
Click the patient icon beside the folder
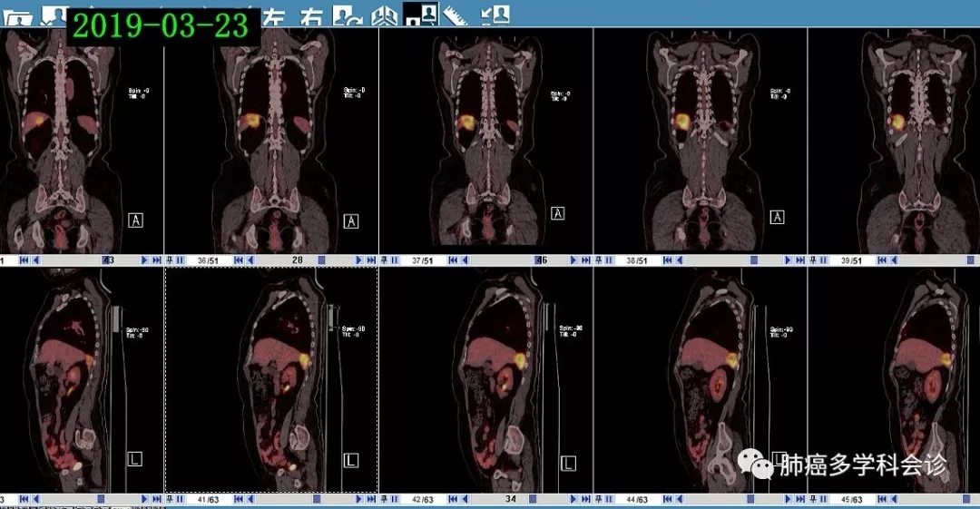(x=55, y=15)
